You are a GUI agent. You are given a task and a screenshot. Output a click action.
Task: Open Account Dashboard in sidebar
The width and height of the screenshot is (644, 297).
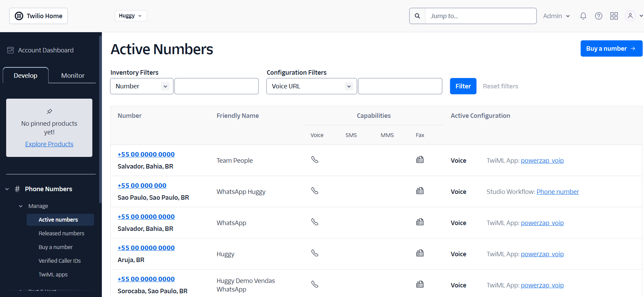46,50
